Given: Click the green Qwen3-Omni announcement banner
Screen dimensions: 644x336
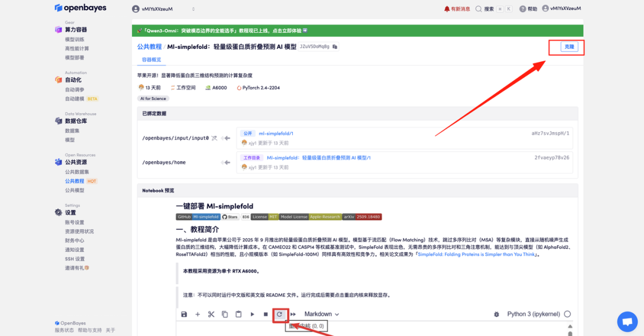Looking at the screenshot, I should [357, 30].
